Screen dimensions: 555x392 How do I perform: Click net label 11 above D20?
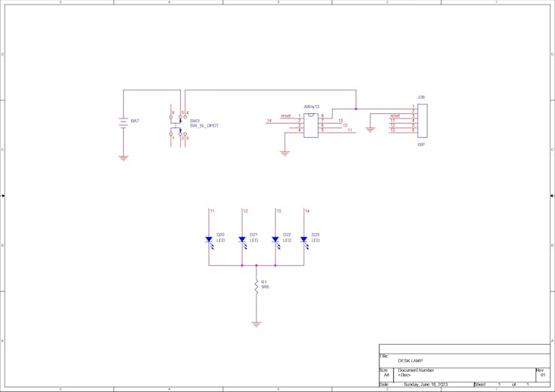click(212, 211)
